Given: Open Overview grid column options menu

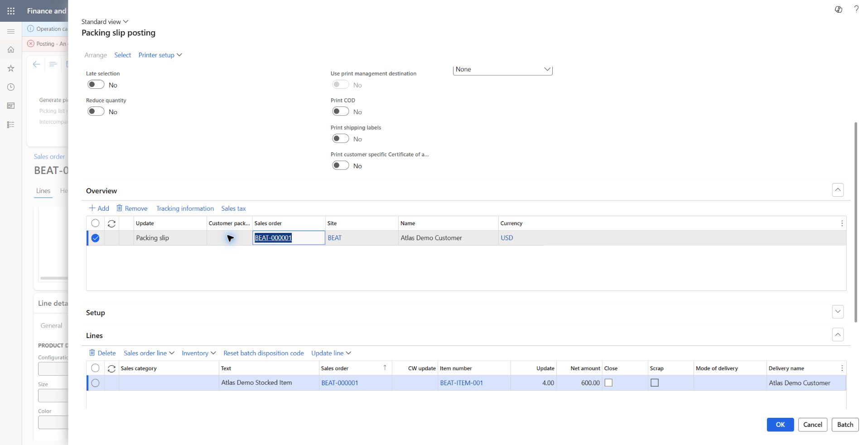Looking at the screenshot, I should click(842, 223).
